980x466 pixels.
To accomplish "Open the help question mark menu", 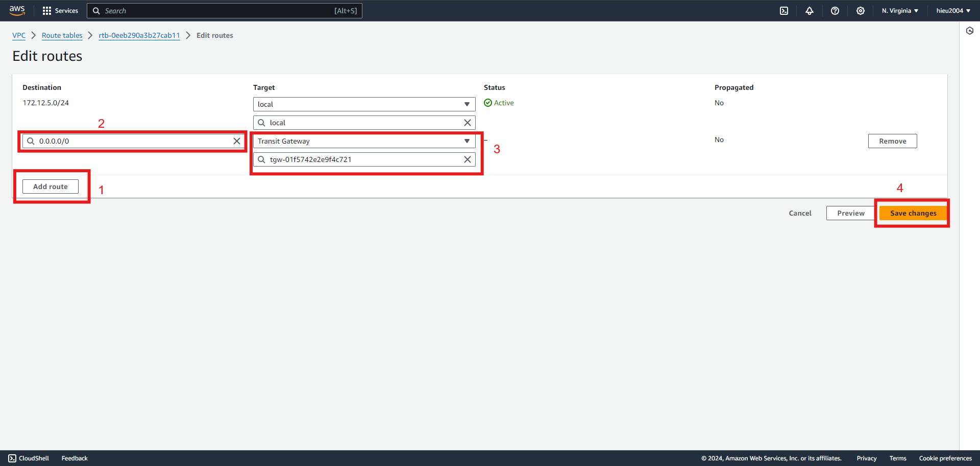I will (835, 11).
